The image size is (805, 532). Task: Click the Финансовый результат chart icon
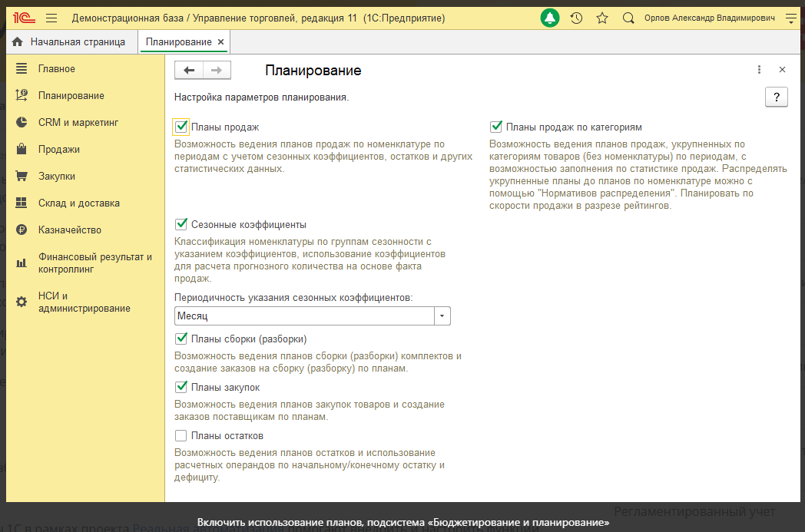21,263
